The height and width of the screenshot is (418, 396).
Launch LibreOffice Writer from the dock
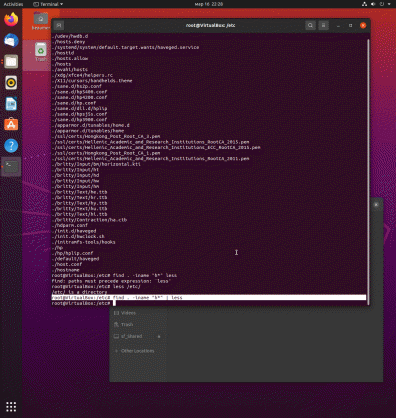pos(11,104)
